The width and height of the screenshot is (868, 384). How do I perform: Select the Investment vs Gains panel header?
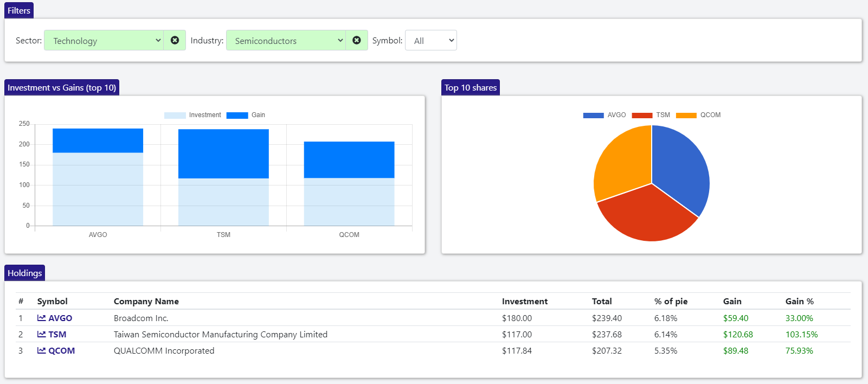[62, 88]
